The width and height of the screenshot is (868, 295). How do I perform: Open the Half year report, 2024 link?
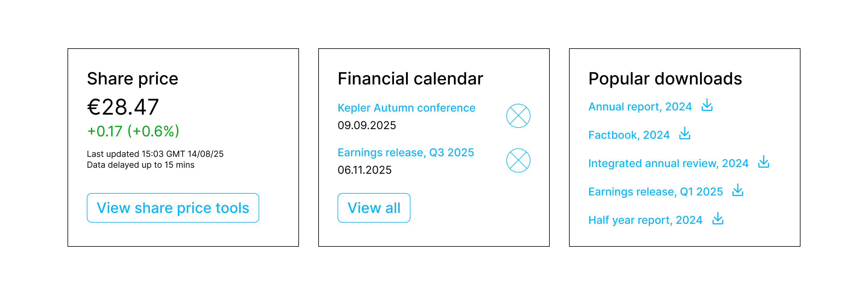coord(645,220)
